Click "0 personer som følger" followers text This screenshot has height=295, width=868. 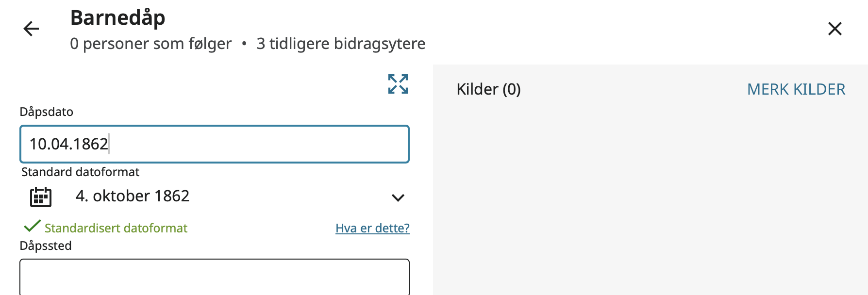click(150, 44)
